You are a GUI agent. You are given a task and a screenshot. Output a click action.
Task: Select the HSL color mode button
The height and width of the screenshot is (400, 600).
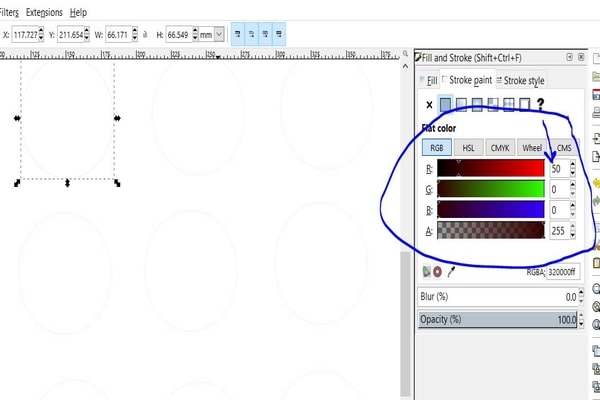[x=468, y=148]
